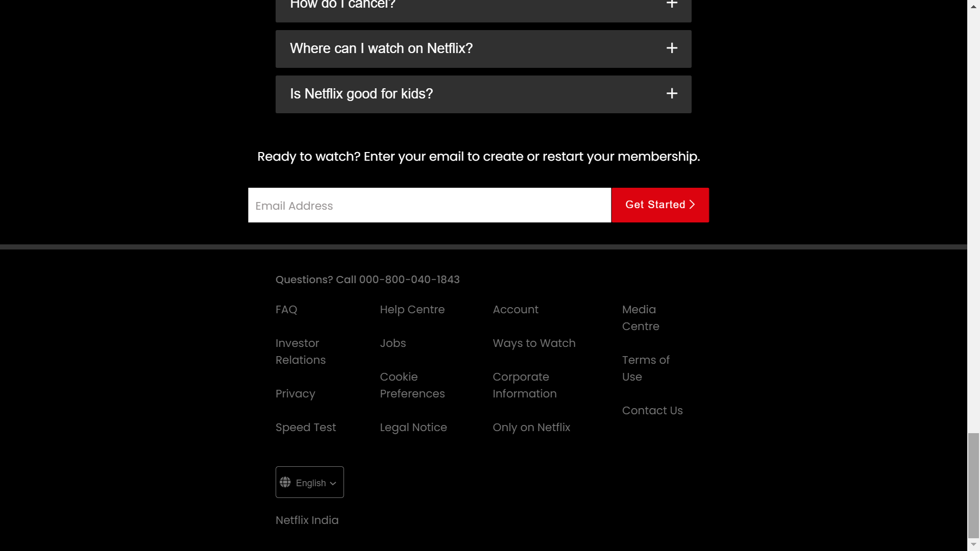Expand the 'Where can I watch on Netflix?' question
The width and height of the screenshot is (980, 551).
483,48
